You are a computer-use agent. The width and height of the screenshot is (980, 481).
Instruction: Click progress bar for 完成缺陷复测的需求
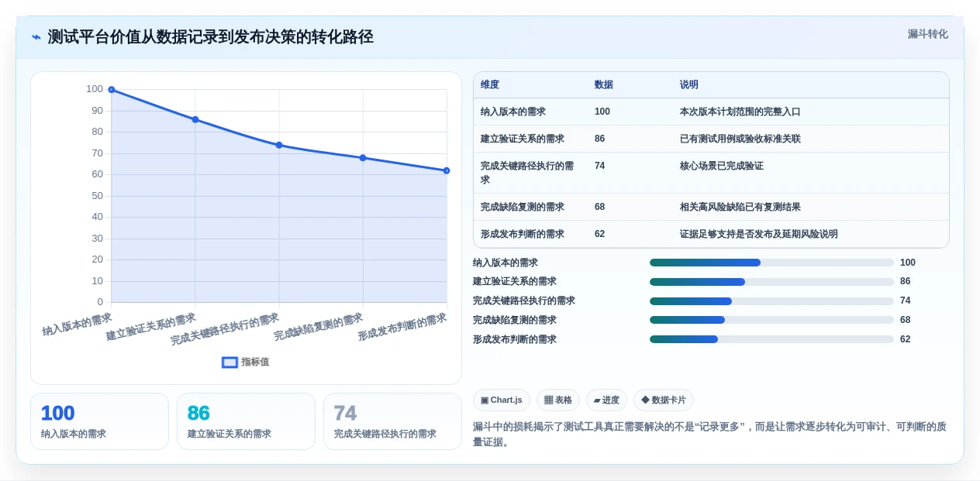[771, 320]
